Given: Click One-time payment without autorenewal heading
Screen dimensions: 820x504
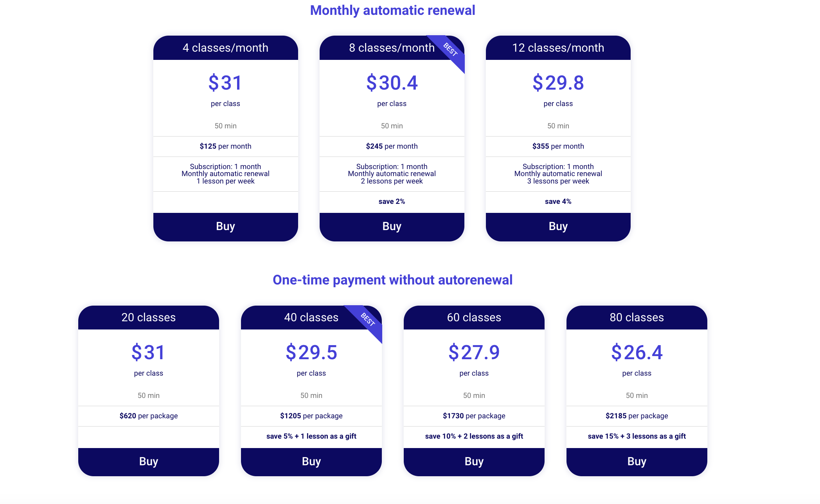Looking at the screenshot, I should tap(392, 280).
